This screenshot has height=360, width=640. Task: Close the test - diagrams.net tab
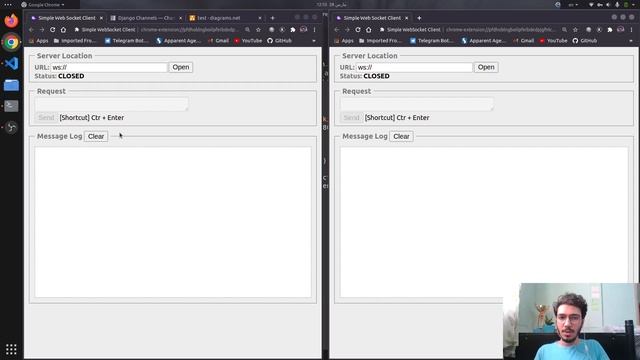260,18
